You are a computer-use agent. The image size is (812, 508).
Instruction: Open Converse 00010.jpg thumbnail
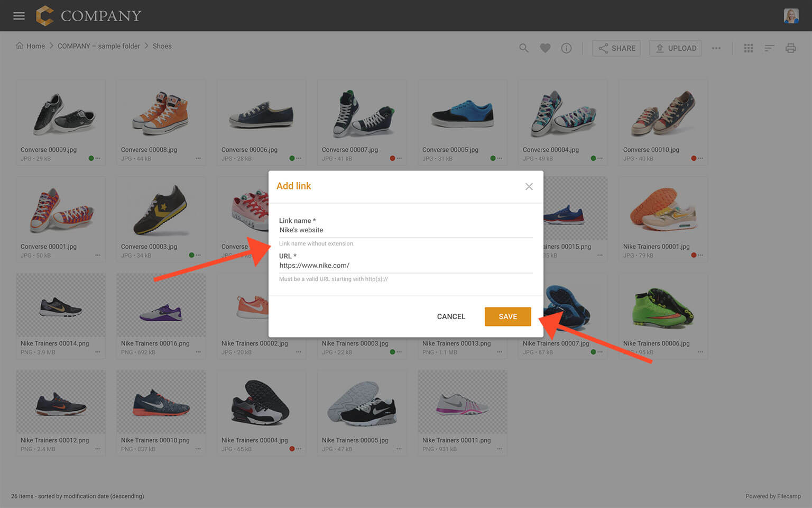[x=663, y=113]
